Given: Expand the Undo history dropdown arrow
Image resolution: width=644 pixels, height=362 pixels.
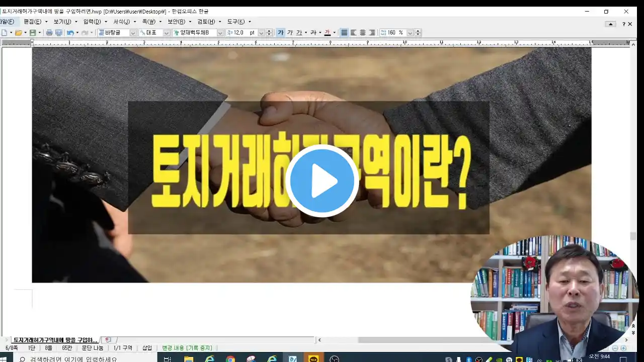Looking at the screenshot, I should [x=77, y=33].
